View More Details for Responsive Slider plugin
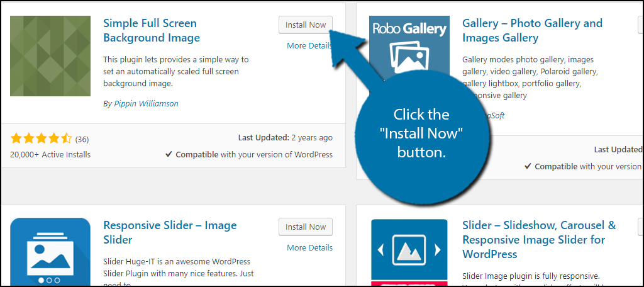Image resolution: width=644 pixels, height=287 pixels. [x=309, y=247]
